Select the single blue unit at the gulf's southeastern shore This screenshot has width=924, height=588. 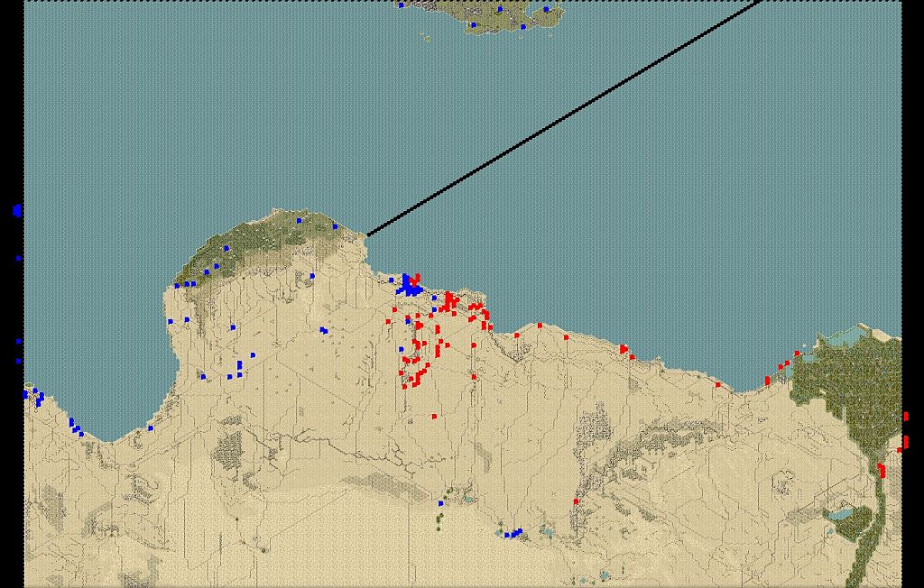click(151, 428)
